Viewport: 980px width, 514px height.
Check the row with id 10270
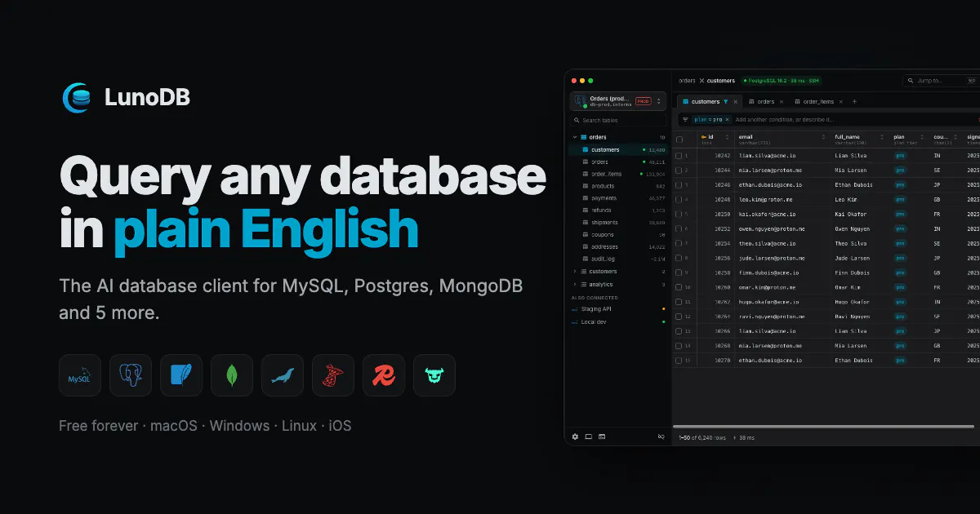click(x=679, y=361)
